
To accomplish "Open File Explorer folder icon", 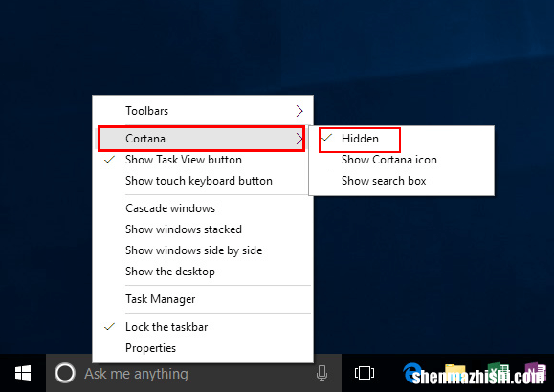I will (x=455, y=372).
